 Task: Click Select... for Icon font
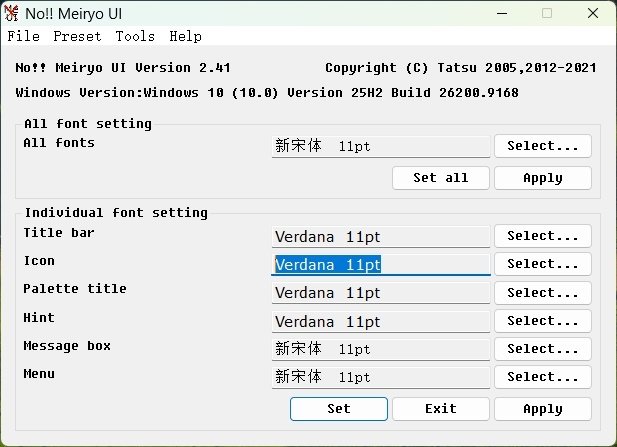[x=543, y=264]
